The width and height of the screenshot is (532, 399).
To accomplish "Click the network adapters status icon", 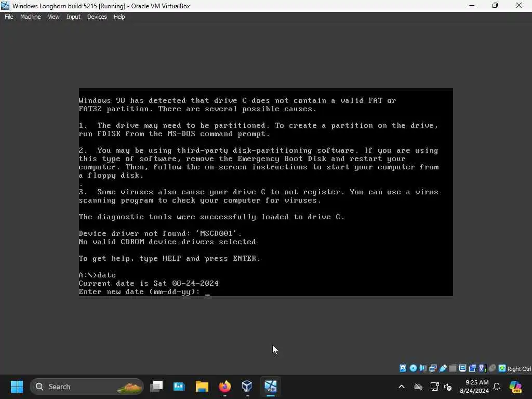I will pyautogui.click(x=433, y=368).
